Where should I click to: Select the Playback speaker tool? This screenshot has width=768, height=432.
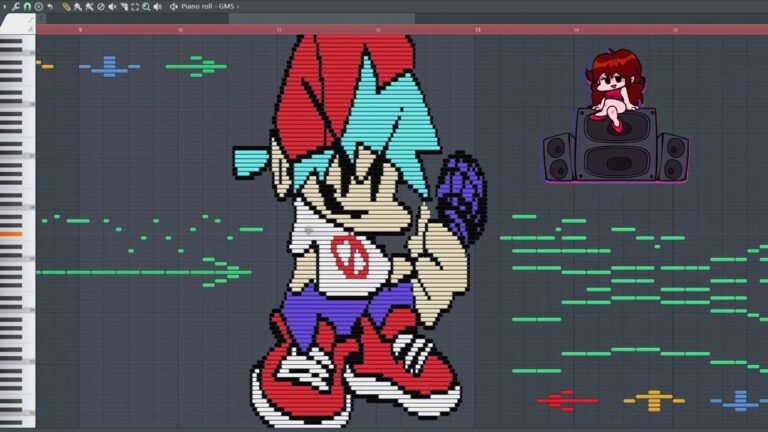(158, 6)
